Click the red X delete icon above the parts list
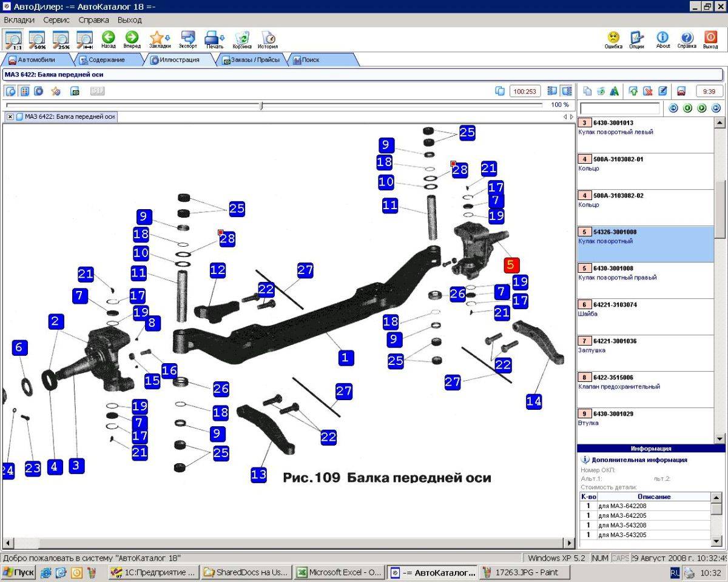Viewport: 728px width, 582px height. tap(648, 91)
